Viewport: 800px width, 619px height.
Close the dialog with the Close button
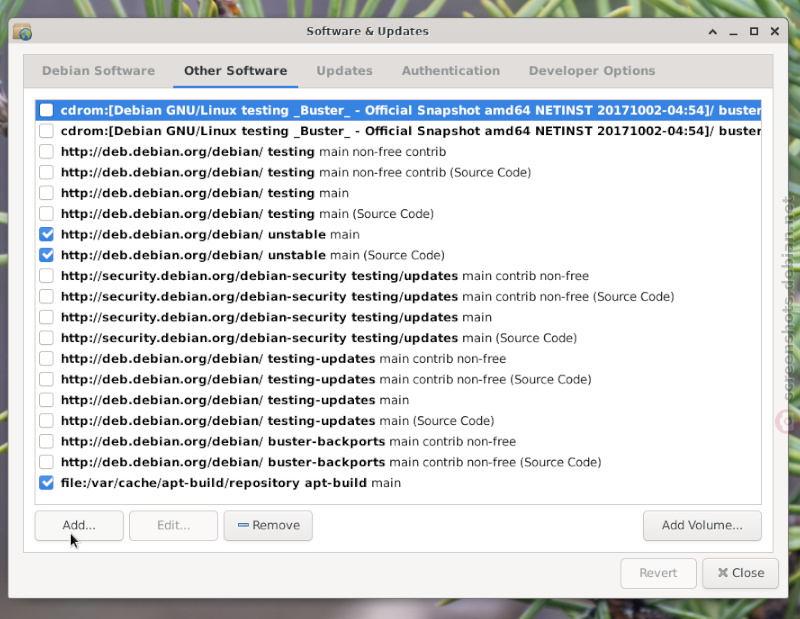(740, 573)
